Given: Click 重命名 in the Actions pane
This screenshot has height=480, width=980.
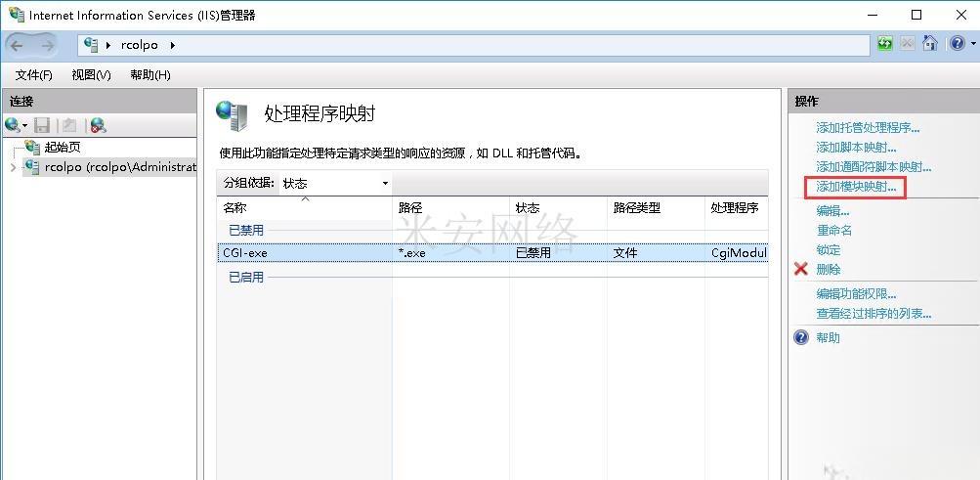Looking at the screenshot, I should tap(834, 231).
